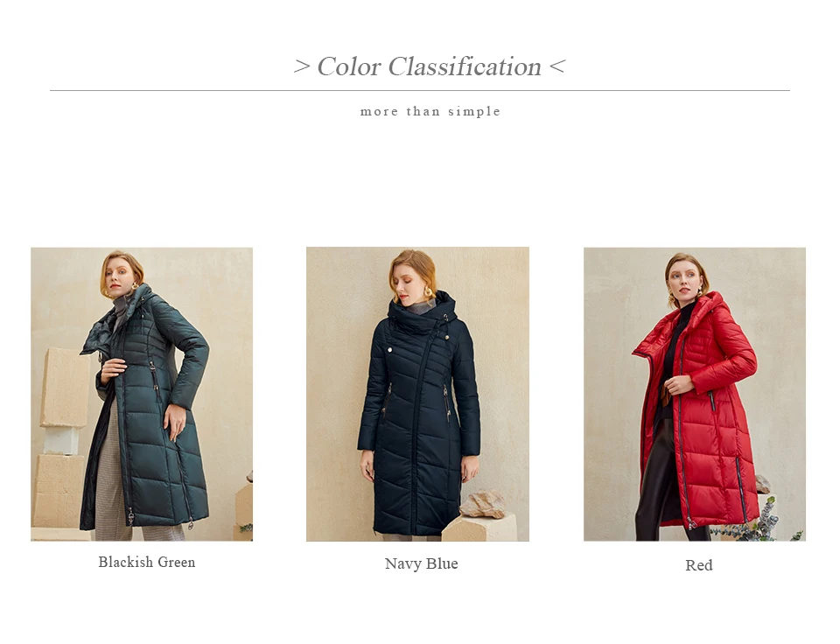Screen dimensions: 840x644
Task: Click the '<' arrow after Color Classification
Action: [x=557, y=67]
